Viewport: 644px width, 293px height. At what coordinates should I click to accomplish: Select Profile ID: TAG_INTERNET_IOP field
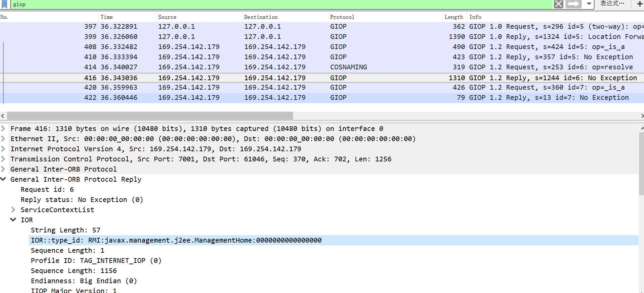(x=96, y=261)
